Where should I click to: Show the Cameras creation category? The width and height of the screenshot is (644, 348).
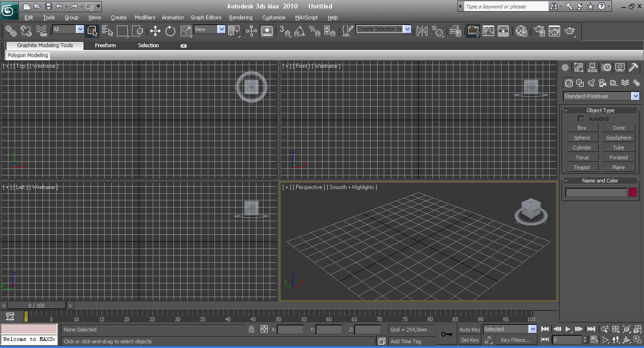tap(603, 83)
